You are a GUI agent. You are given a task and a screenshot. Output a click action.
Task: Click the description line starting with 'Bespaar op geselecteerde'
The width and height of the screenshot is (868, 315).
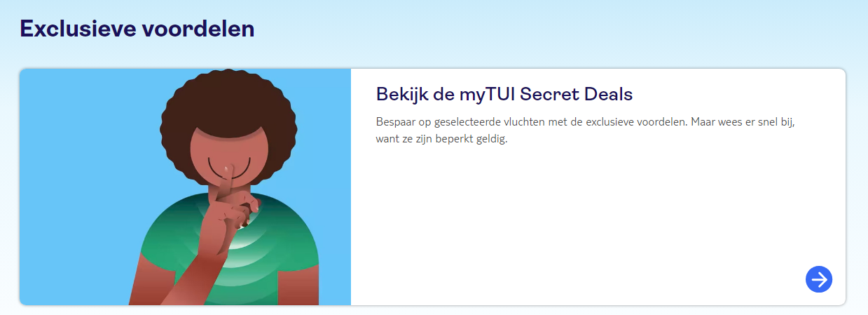click(x=586, y=122)
